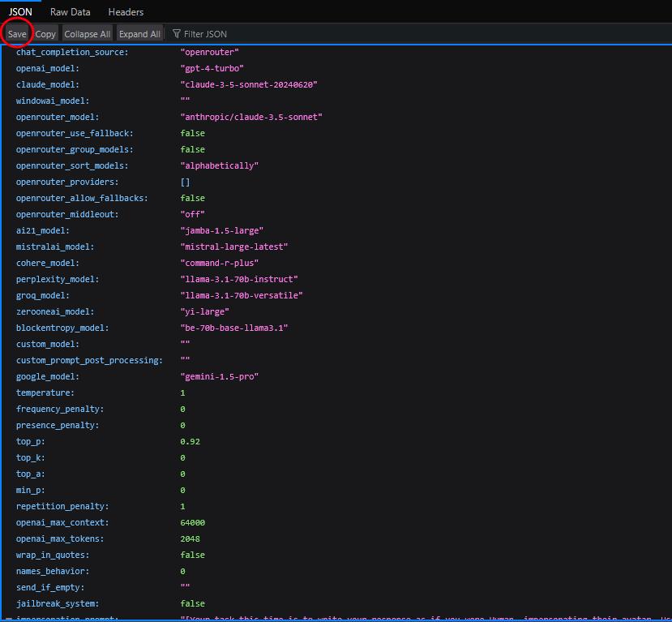Select the names_behavior key
Screen dimensions: 672x622
[53, 572]
